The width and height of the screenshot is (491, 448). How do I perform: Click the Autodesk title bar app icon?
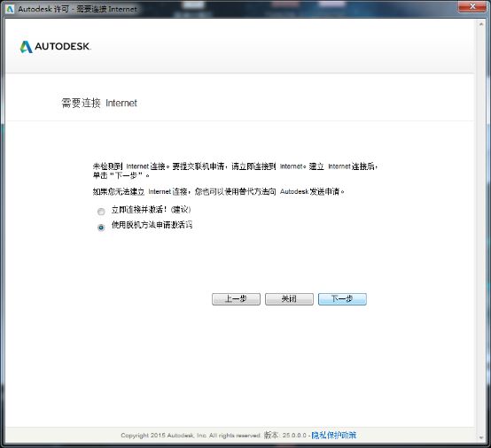pyautogui.click(x=10, y=9)
